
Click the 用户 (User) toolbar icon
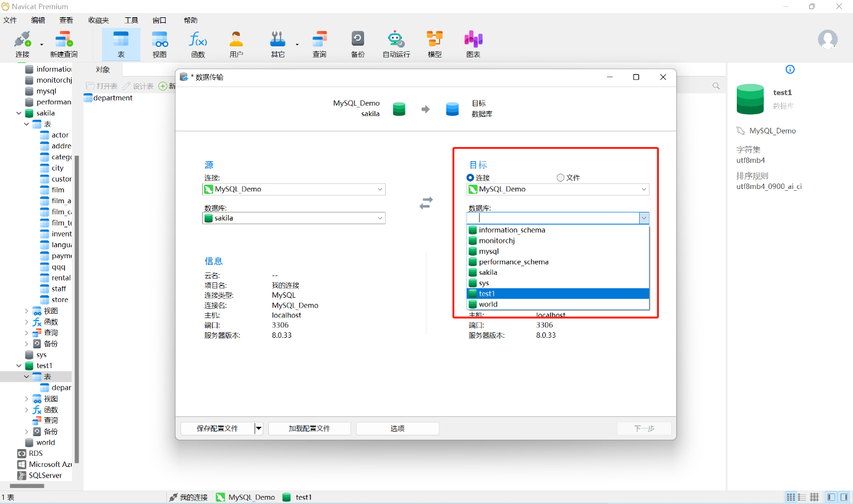point(236,40)
